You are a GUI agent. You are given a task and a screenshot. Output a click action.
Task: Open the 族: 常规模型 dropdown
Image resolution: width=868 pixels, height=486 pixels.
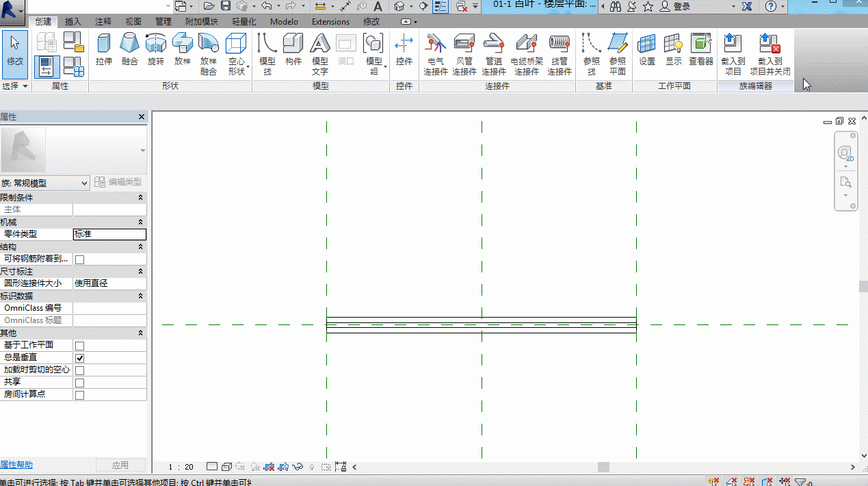point(45,183)
